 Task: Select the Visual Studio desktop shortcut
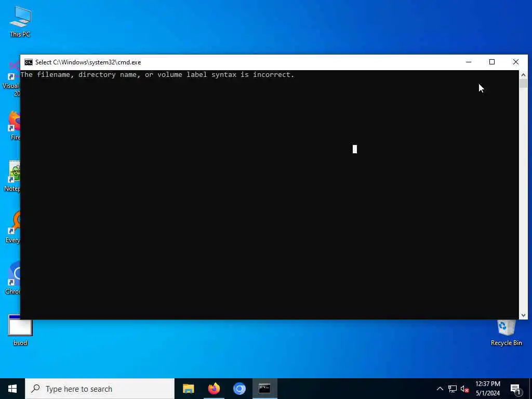(x=11, y=79)
